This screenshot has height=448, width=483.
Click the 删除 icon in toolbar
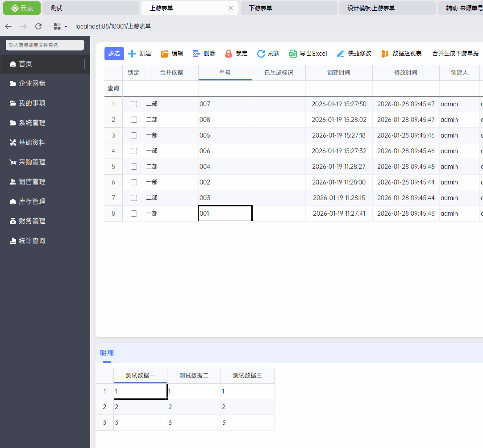click(x=196, y=54)
